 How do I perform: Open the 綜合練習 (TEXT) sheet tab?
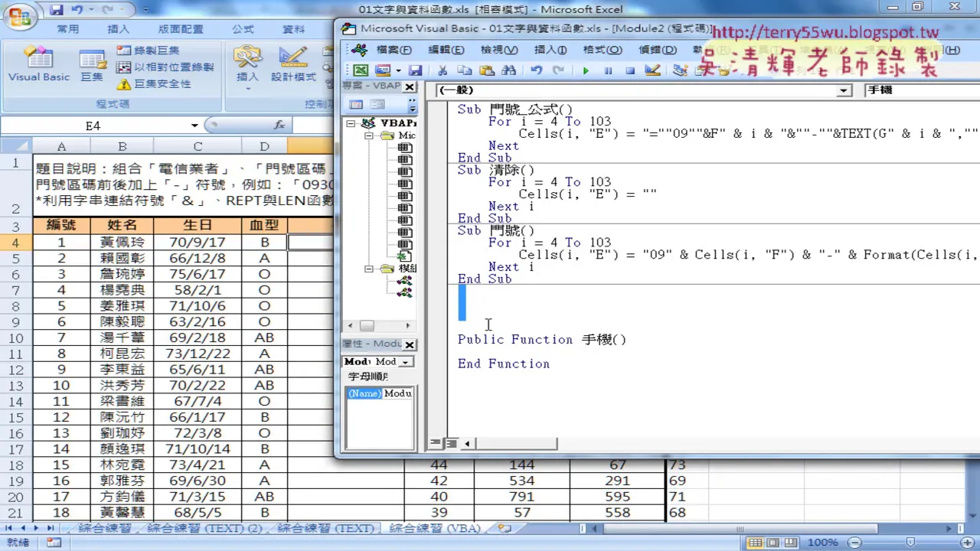(325, 528)
